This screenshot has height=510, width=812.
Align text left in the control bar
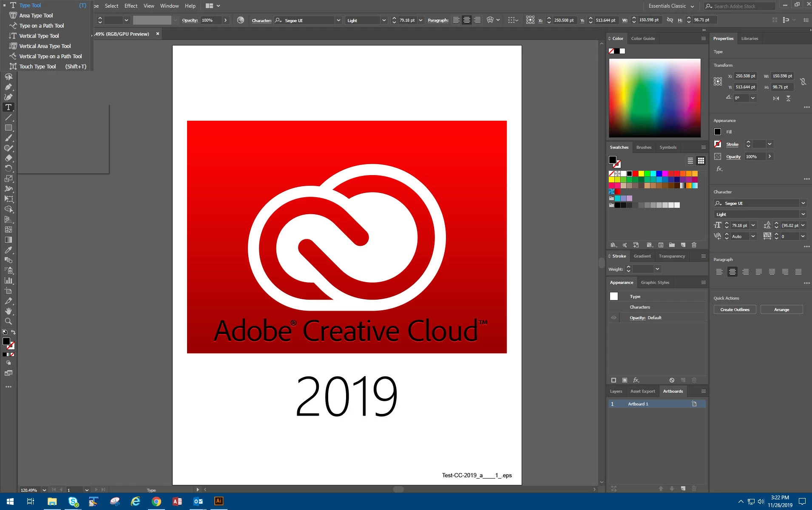pos(456,20)
